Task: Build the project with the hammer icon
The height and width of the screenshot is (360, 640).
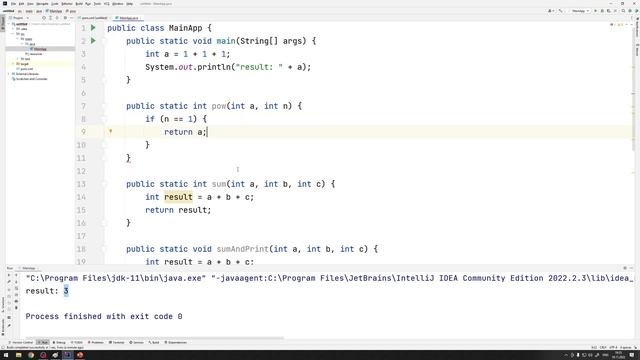Action: pos(560,11)
